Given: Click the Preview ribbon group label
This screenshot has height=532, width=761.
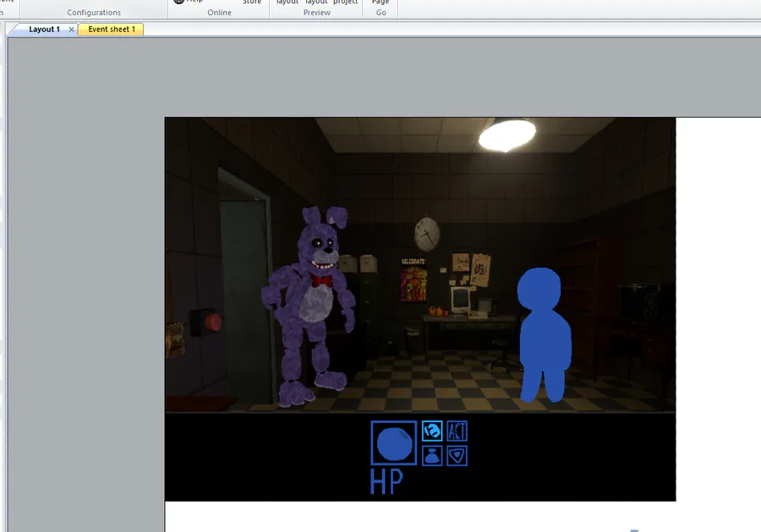Looking at the screenshot, I should pos(316,13).
